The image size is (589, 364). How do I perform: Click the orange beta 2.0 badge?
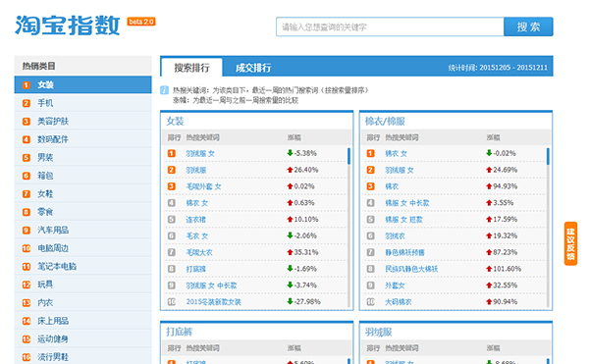[141, 22]
